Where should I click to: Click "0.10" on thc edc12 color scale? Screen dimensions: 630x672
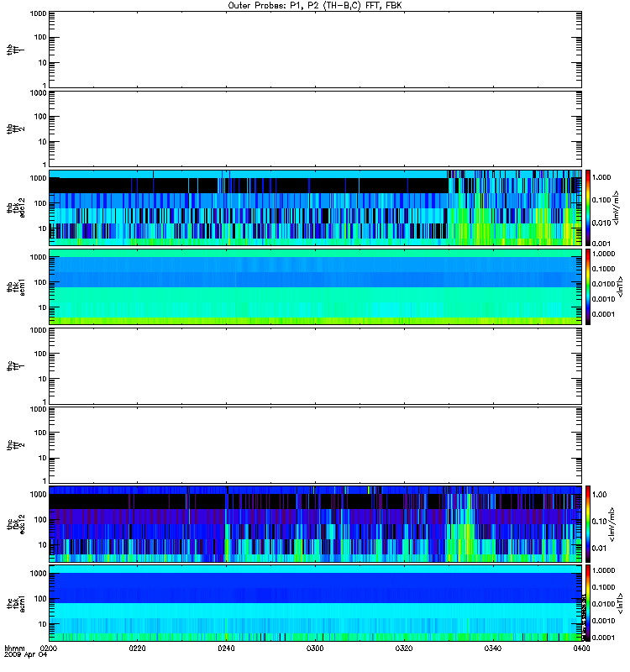click(599, 521)
